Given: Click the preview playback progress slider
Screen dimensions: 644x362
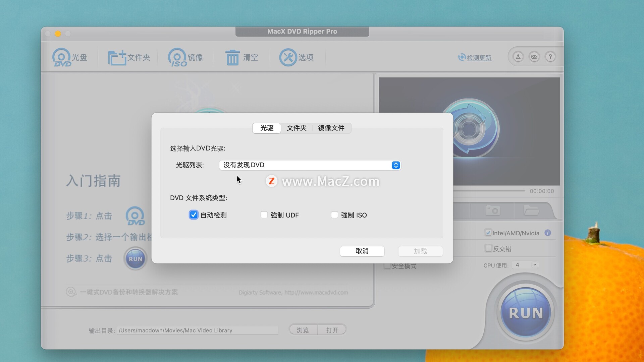Looking at the screenshot, I should click(489, 191).
